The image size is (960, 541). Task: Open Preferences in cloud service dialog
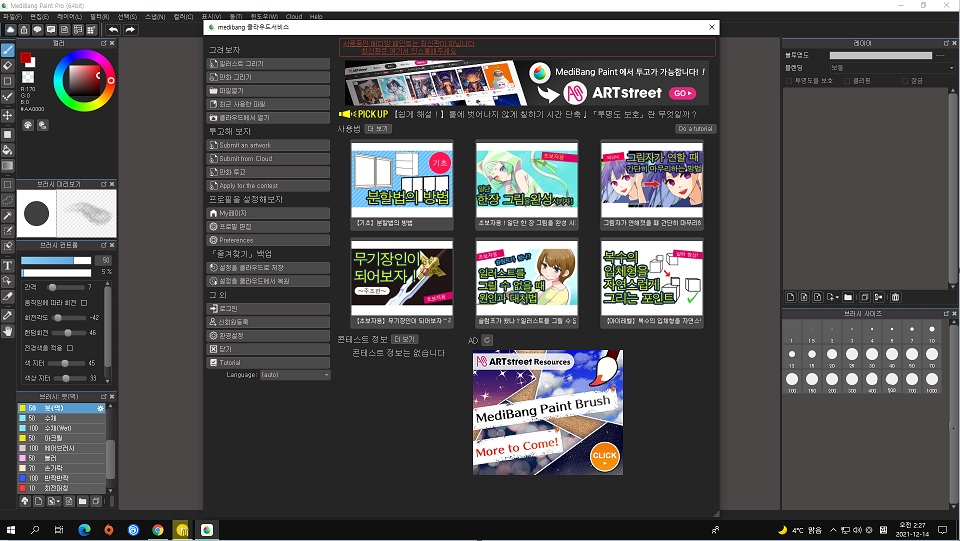pos(268,240)
